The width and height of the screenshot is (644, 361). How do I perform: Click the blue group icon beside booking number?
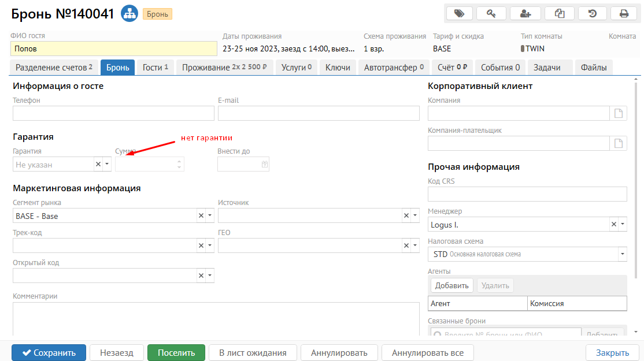point(128,14)
